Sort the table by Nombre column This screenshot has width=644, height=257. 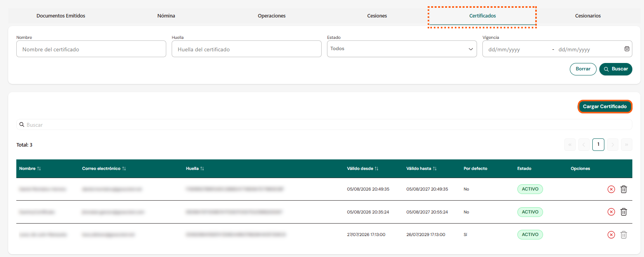[30, 169]
